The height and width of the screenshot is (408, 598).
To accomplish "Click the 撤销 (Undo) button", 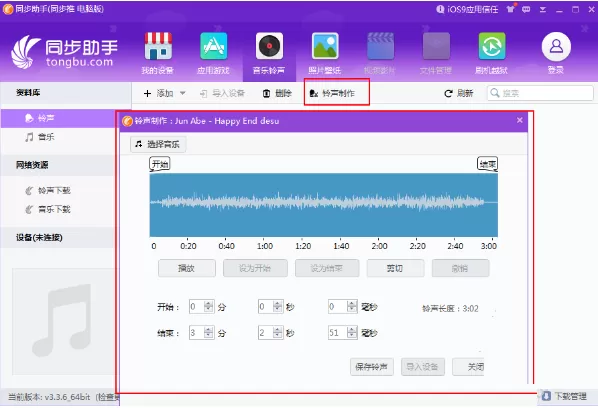I will tap(460, 268).
